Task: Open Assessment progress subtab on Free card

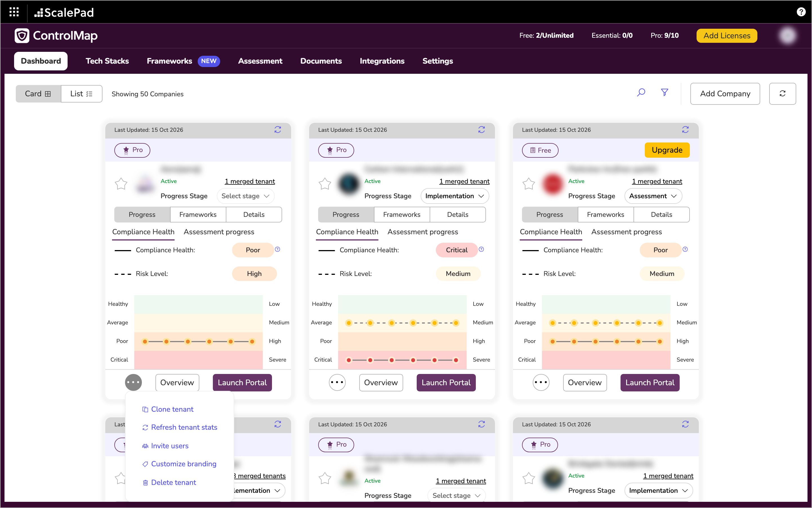Action: 626,232
